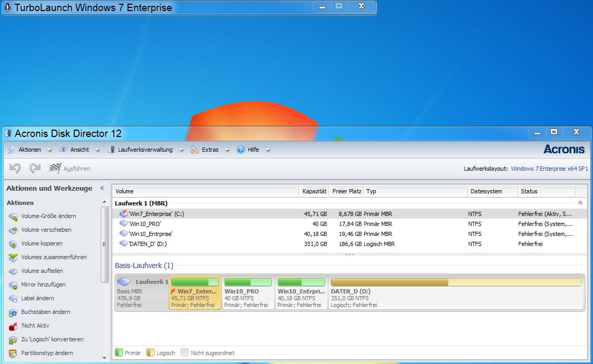Click the Laufwerksverwaltung disk icon
Viewport: 593px width, 364px height.
[x=112, y=150]
